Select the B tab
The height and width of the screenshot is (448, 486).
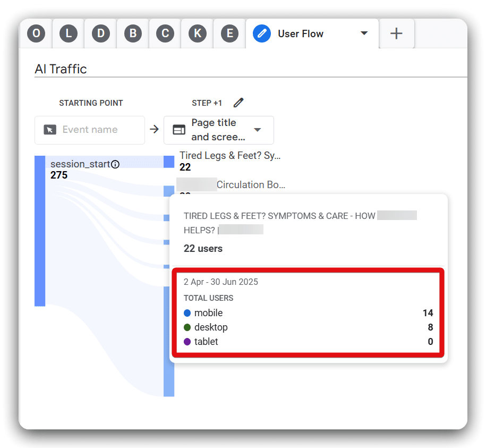[133, 33]
